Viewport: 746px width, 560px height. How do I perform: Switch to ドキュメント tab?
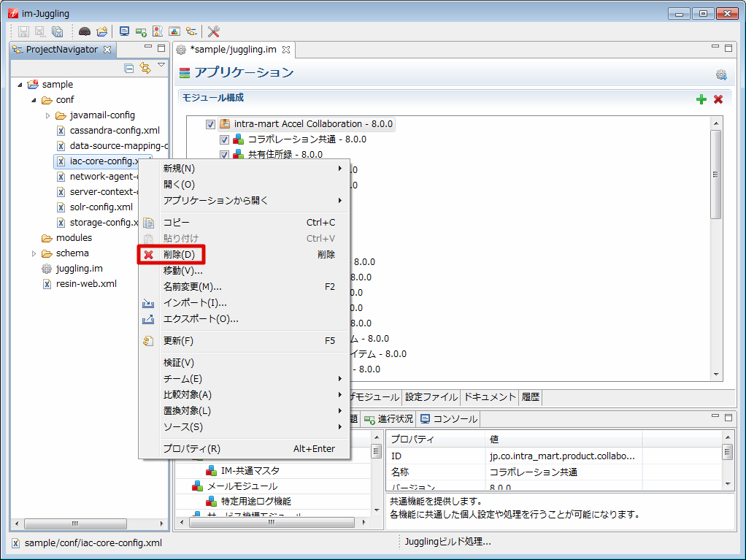coord(490,397)
